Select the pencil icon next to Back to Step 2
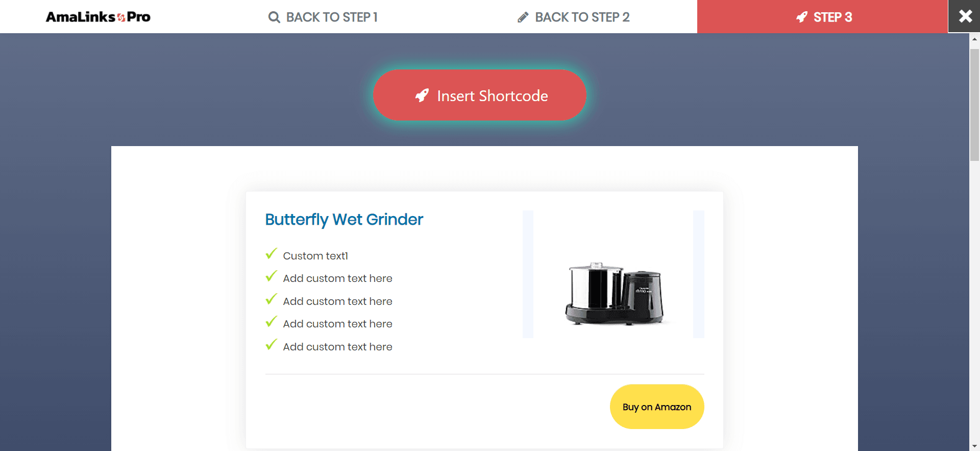The image size is (980, 451). click(522, 17)
